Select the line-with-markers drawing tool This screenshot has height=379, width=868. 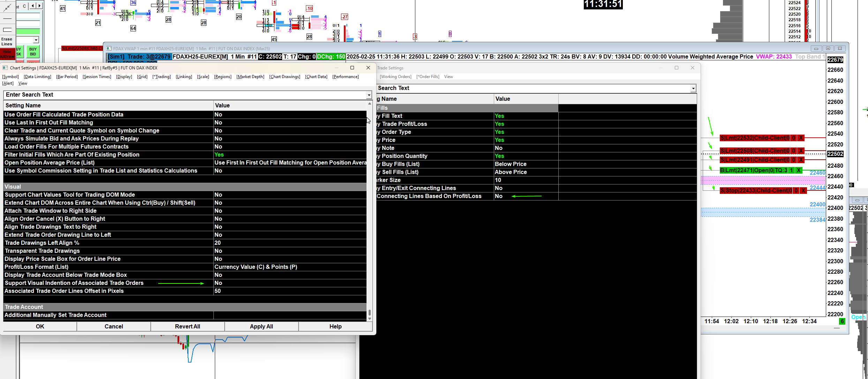[7, 7]
